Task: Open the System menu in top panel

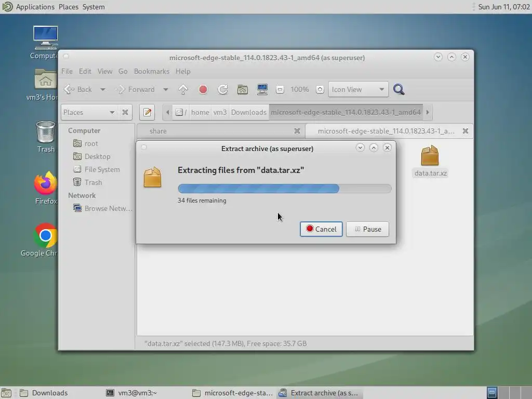Action: point(94,7)
